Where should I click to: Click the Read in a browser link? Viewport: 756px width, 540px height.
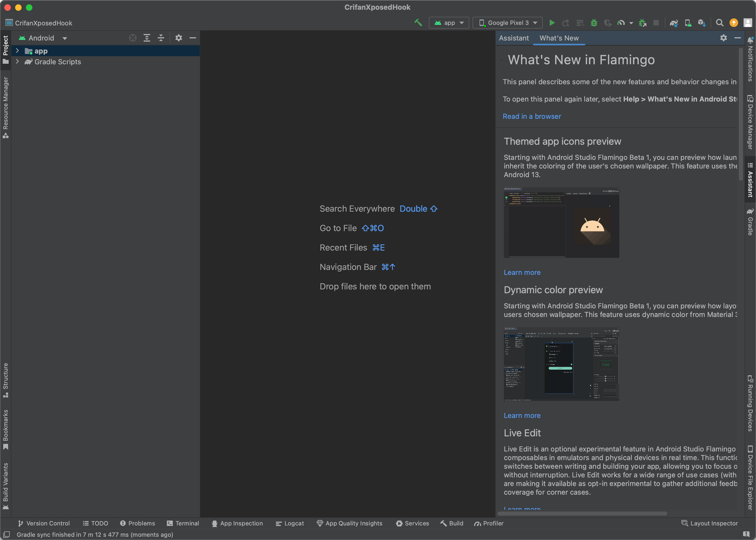click(532, 116)
